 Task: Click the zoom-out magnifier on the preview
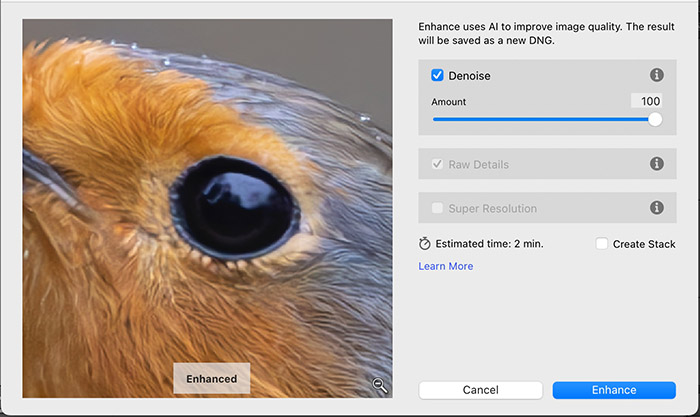(380, 385)
